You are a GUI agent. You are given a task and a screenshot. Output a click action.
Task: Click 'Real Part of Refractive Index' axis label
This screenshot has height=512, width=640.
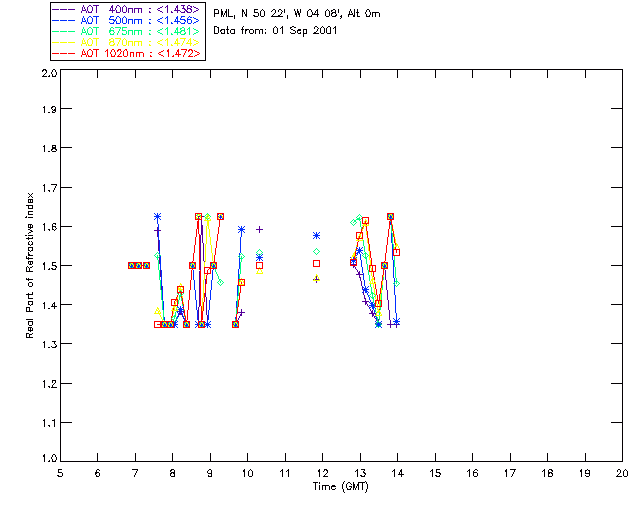[30, 265]
